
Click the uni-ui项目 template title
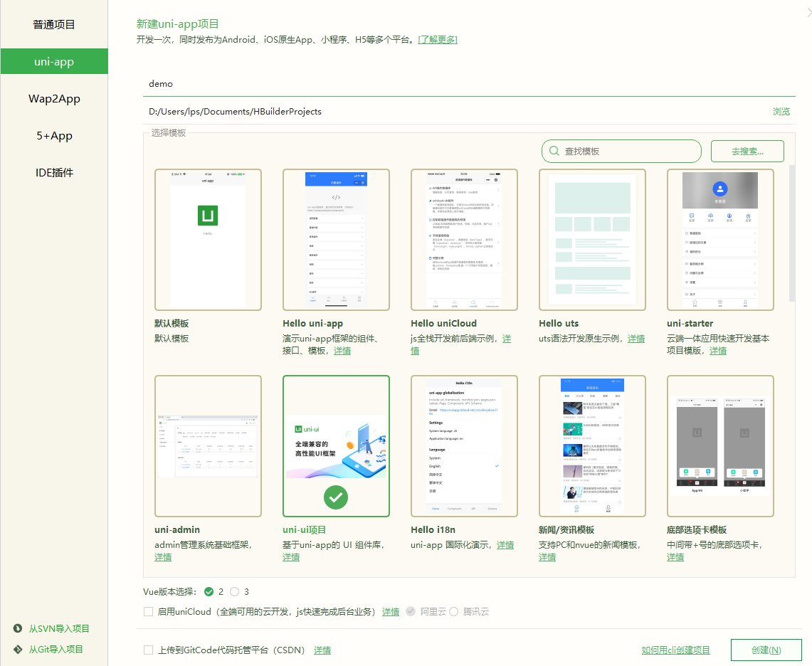(304, 530)
